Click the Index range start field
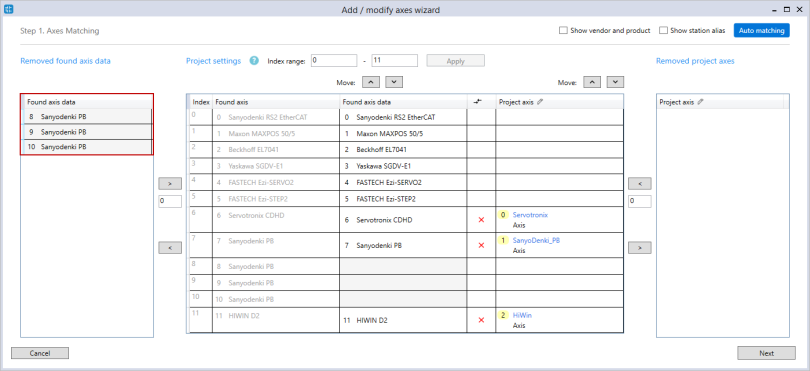 [x=334, y=60]
